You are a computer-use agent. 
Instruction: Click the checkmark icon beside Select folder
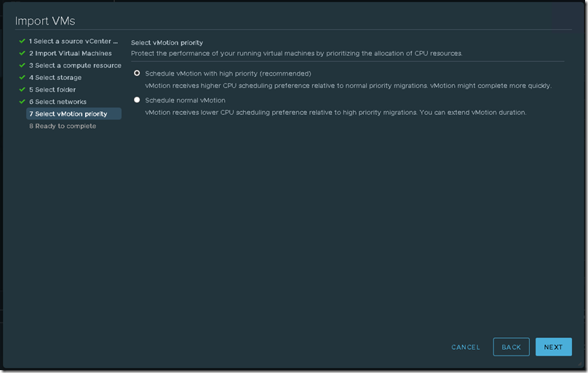22,89
